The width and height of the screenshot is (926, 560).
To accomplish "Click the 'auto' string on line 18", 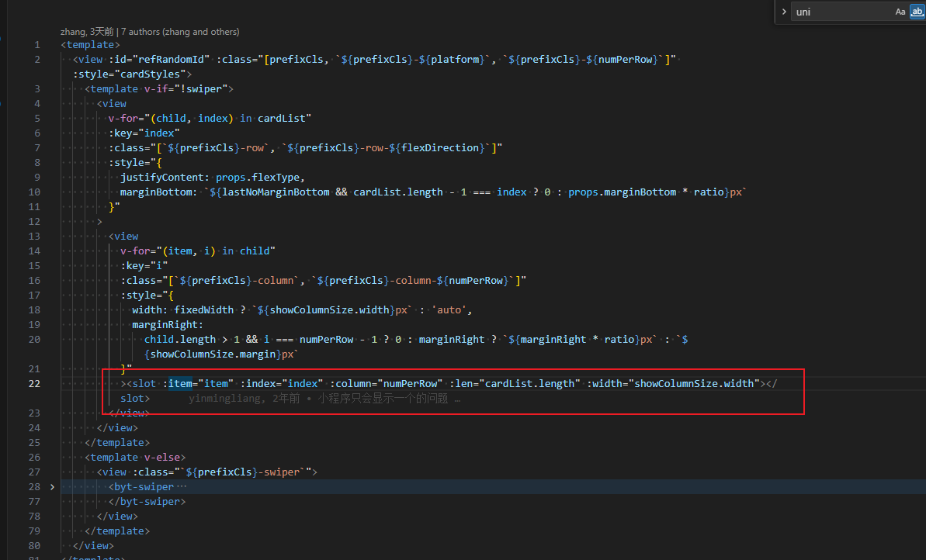I will tap(450, 310).
